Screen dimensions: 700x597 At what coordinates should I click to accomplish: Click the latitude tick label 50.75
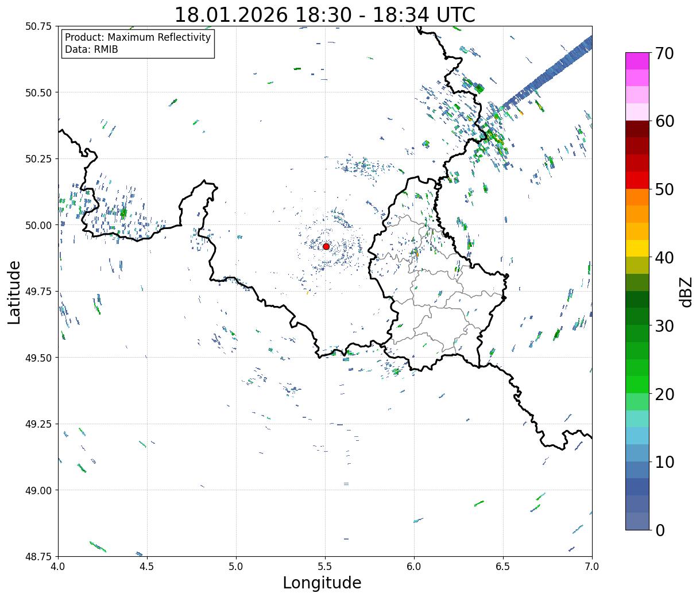[38, 26]
